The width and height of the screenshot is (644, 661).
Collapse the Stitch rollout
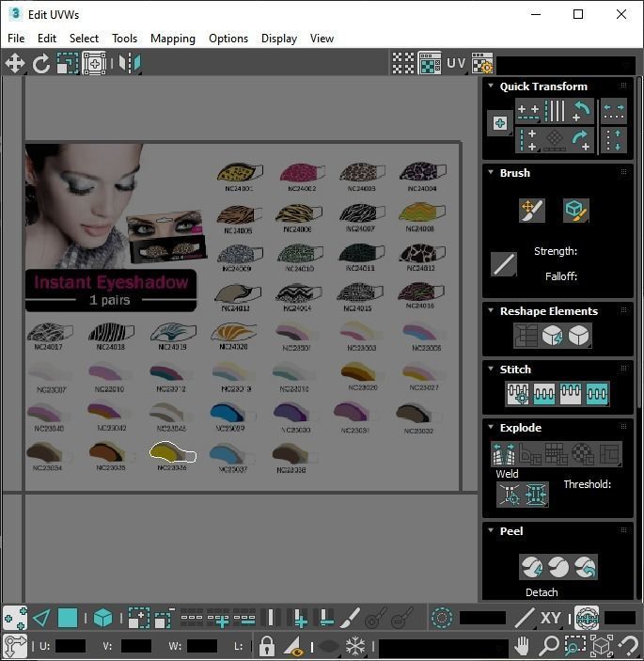pyautogui.click(x=490, y=369)
